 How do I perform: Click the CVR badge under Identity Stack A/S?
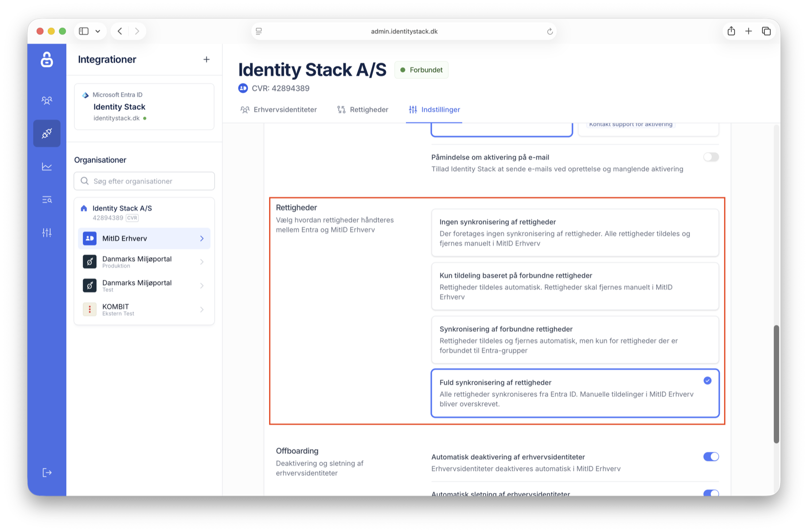(132, 218)
